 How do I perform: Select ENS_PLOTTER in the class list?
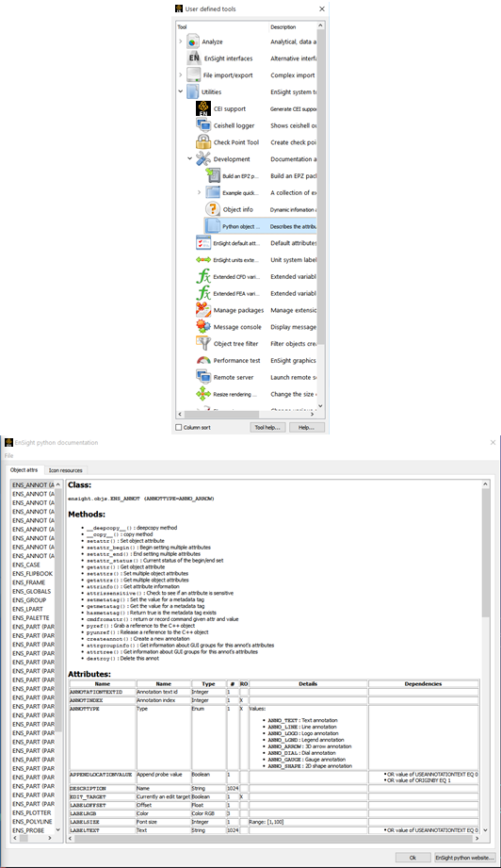tap(33, 812)
